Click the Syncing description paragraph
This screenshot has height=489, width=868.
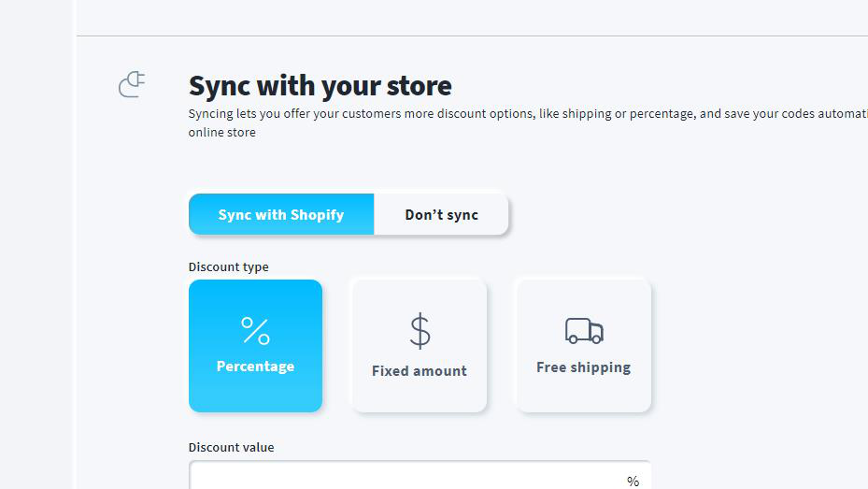coord(528,122)
